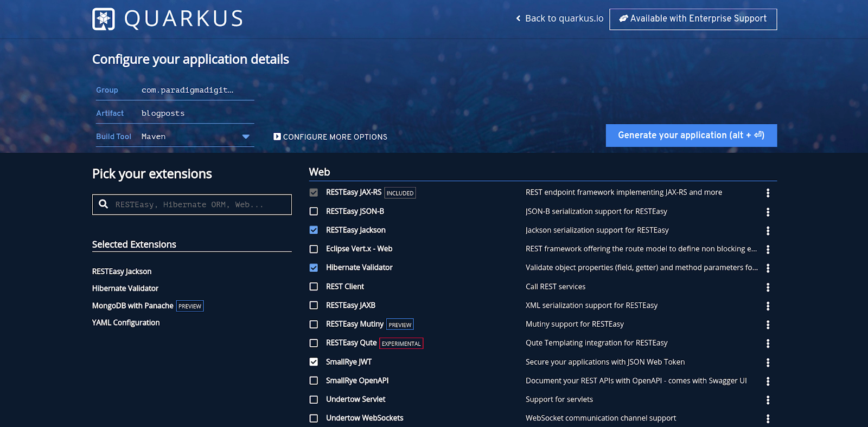Focus the extensions search input field
The width and height of the screenshot is (868, 427).
click(x=198, y=205)
